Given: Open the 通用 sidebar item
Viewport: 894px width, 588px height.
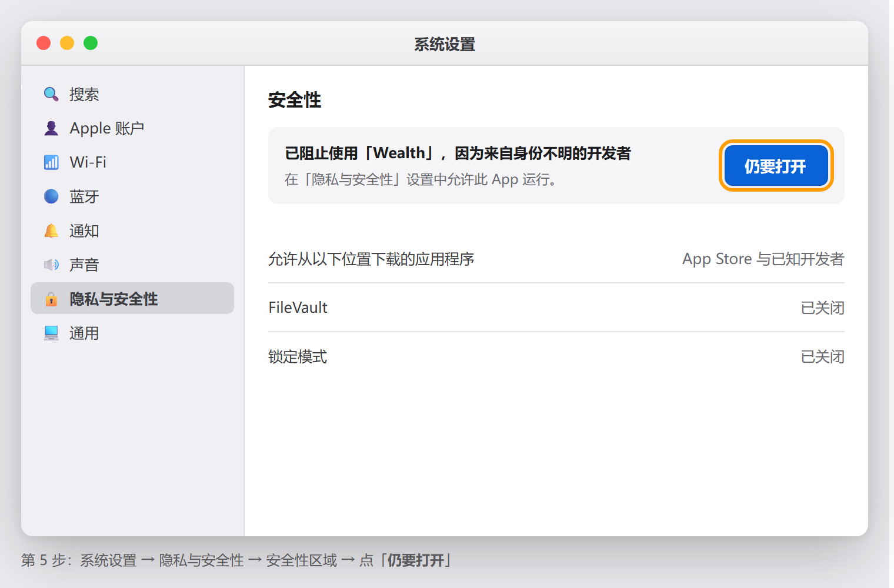Looking at the screenshot, I should pyautogui.click(x=132, y=333).
